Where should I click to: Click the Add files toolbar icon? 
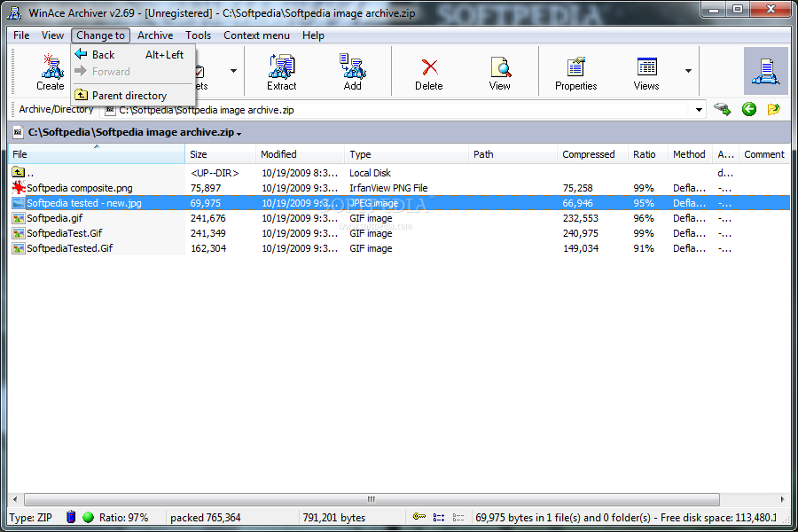[352, 66]
